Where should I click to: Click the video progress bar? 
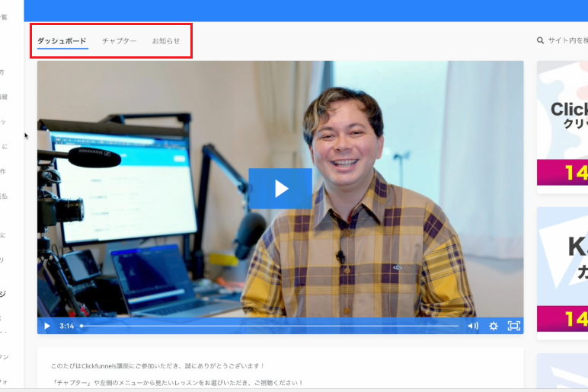[x=270, y=326]
